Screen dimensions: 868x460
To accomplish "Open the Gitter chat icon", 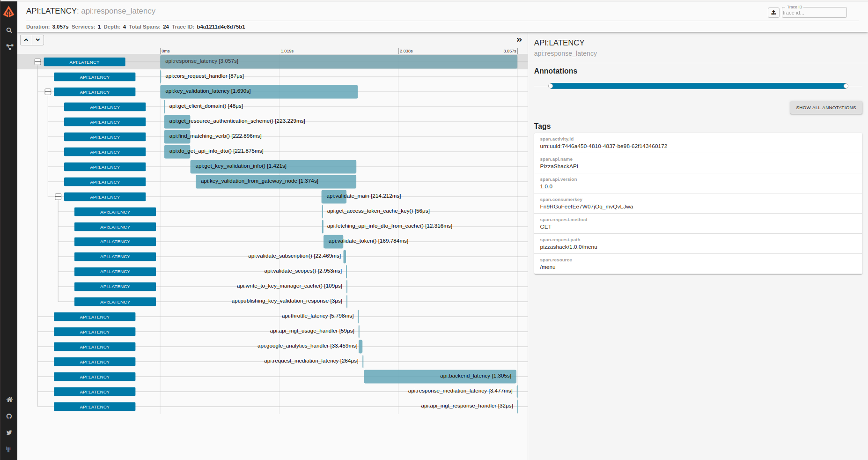I will (9, 449).
